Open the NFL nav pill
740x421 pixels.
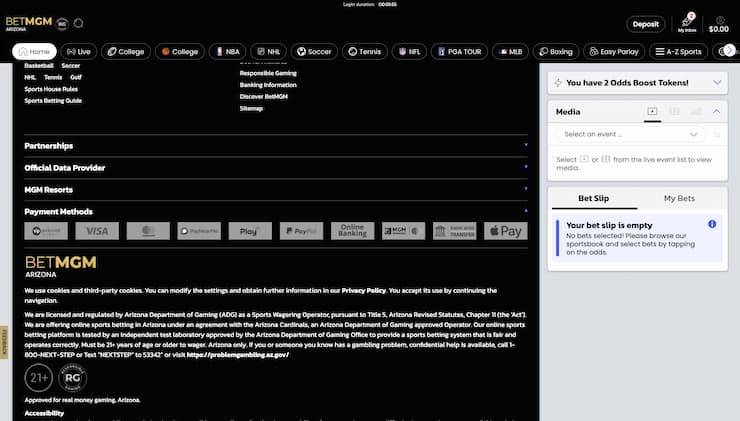point(409,51)
